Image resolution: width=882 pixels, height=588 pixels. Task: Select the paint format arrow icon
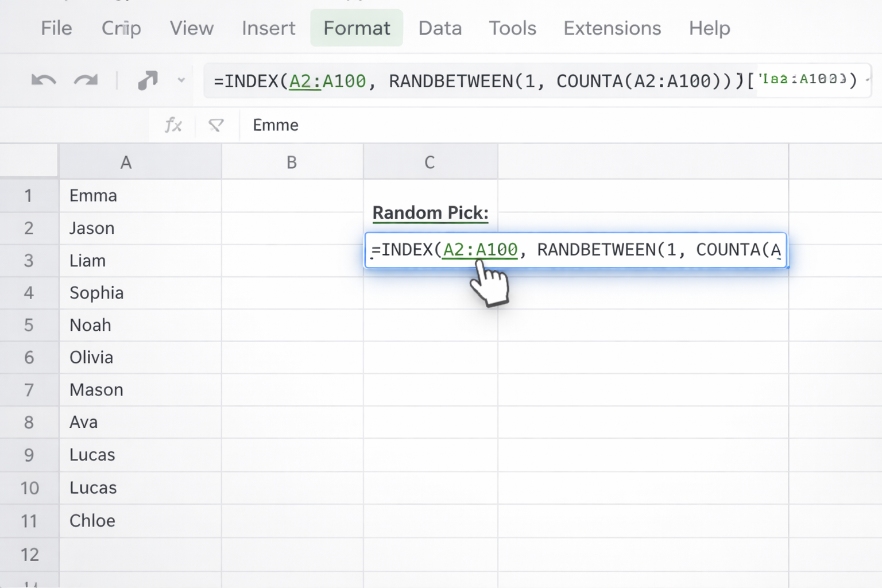(148, 80)
